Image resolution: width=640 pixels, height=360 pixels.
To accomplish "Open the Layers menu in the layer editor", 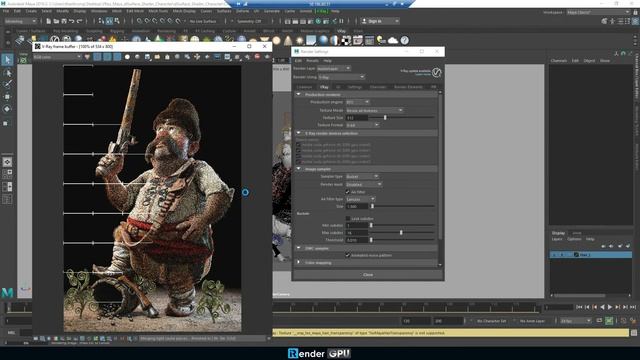I will coord(557,239).
